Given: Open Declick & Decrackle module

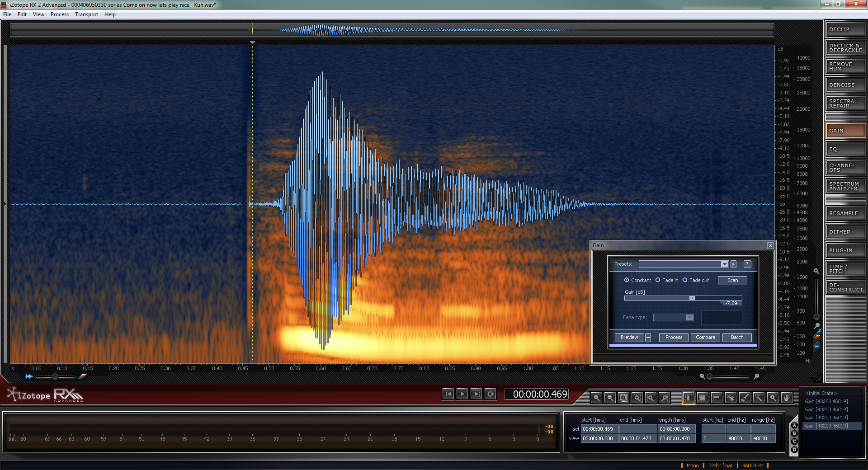Looking at the screenshot, I should point(845,48).
